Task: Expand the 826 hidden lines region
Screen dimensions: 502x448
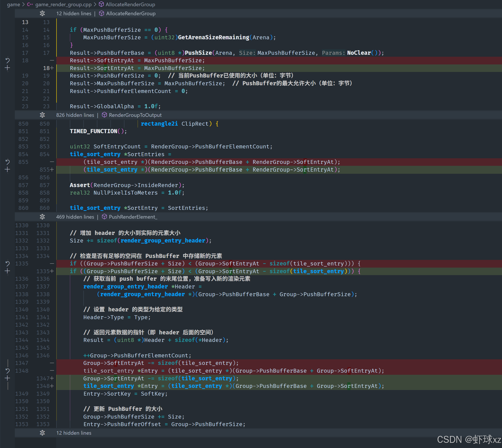Action: click(42, 115)
